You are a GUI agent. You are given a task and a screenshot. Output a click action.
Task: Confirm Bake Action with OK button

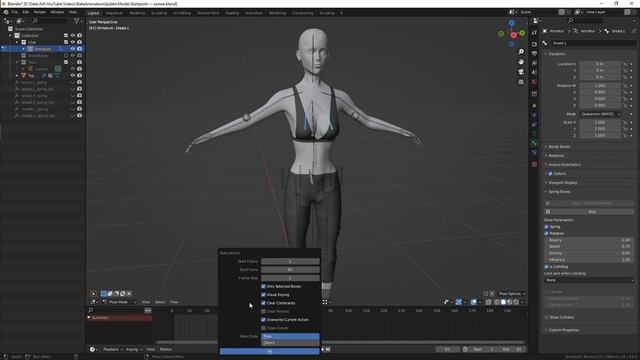pos(269,351)
